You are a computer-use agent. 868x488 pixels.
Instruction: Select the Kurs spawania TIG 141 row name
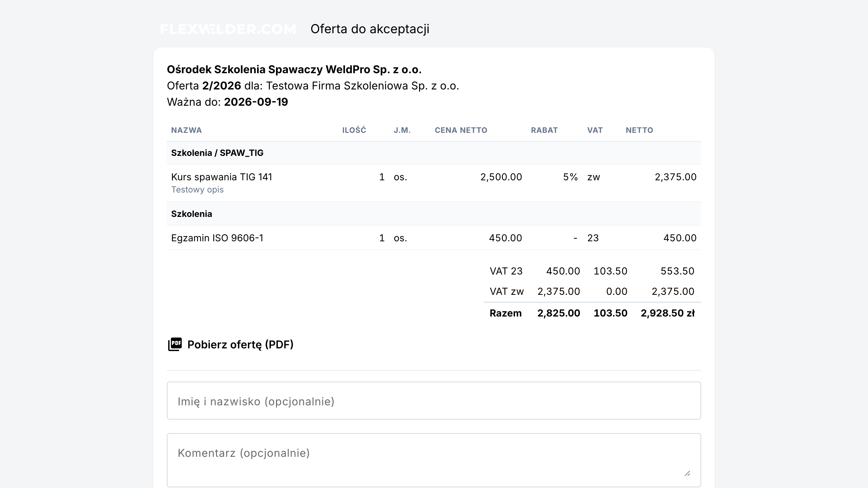coord(222,177)
